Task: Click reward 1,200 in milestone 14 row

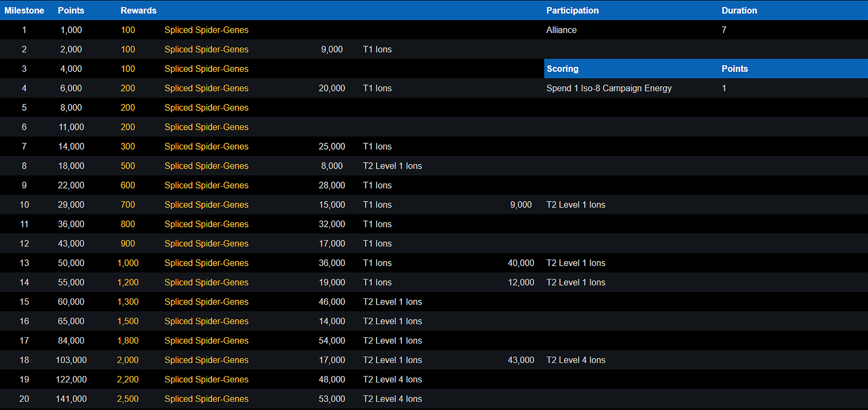Action: pos(128,283)
